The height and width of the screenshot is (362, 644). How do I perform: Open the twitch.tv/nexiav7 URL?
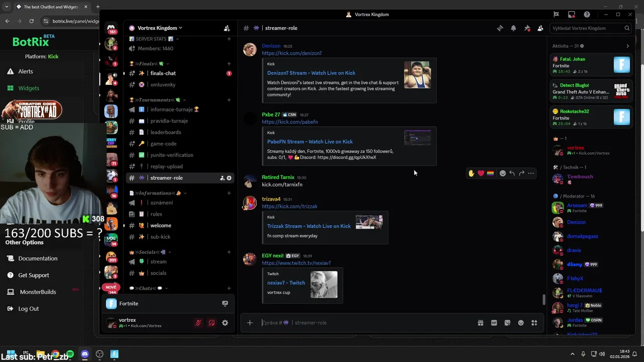296,263
